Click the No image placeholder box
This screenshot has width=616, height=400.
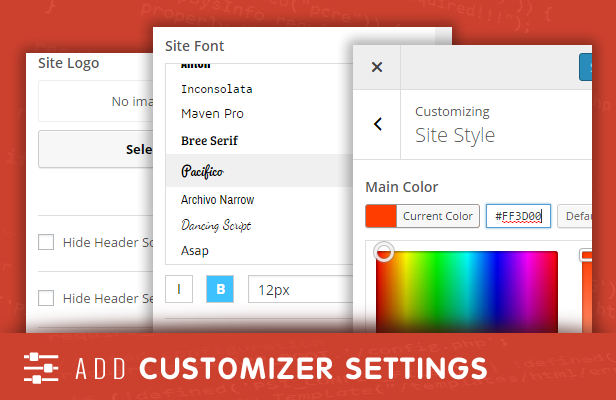(x=96, y=101)
